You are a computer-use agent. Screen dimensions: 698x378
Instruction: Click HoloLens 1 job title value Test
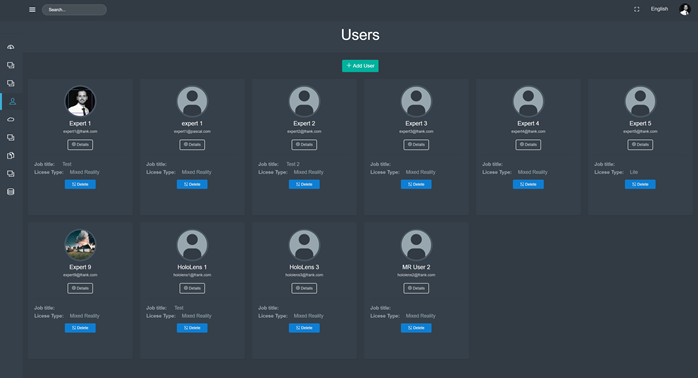(x=179, y=308)
